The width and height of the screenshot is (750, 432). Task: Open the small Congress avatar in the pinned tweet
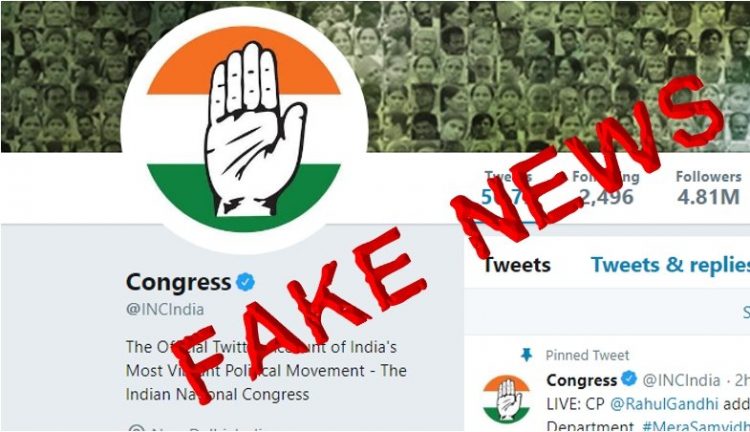coord(507,399)
